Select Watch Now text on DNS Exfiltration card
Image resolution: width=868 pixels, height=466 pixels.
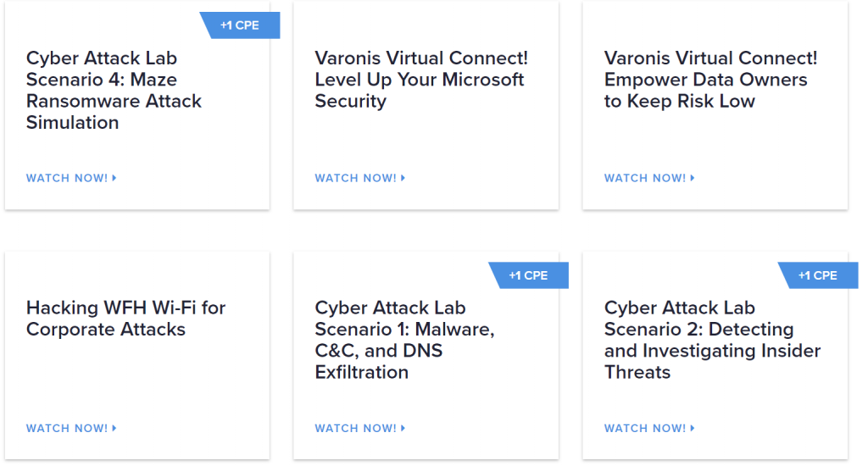(356, 428)
